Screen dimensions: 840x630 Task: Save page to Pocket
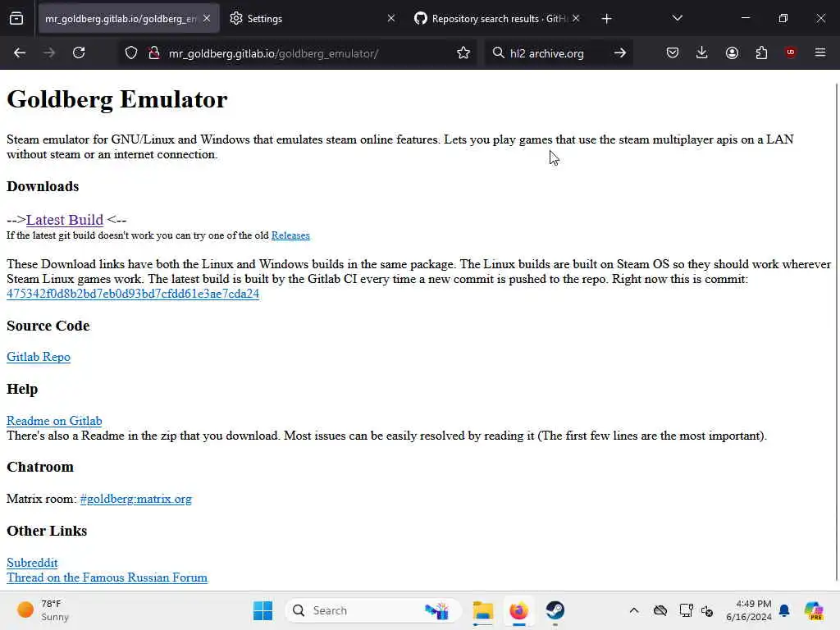[x=673, y=53]
